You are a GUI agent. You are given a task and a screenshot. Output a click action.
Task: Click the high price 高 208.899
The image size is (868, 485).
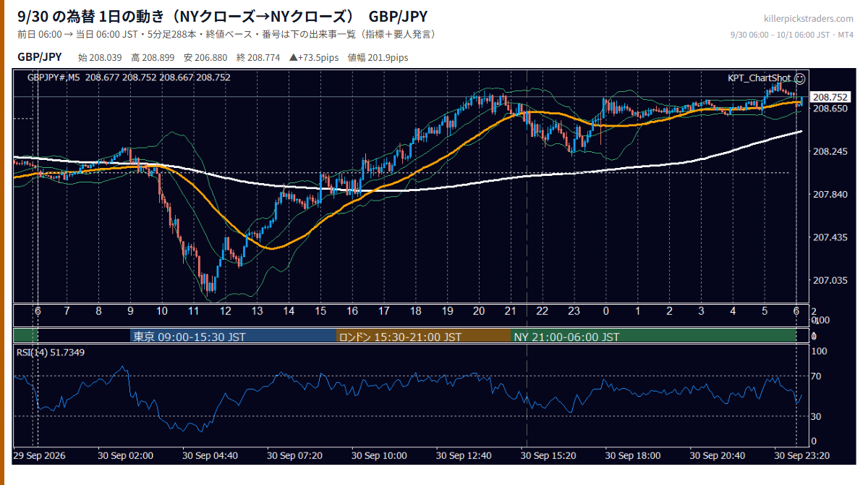pos(153,57)
